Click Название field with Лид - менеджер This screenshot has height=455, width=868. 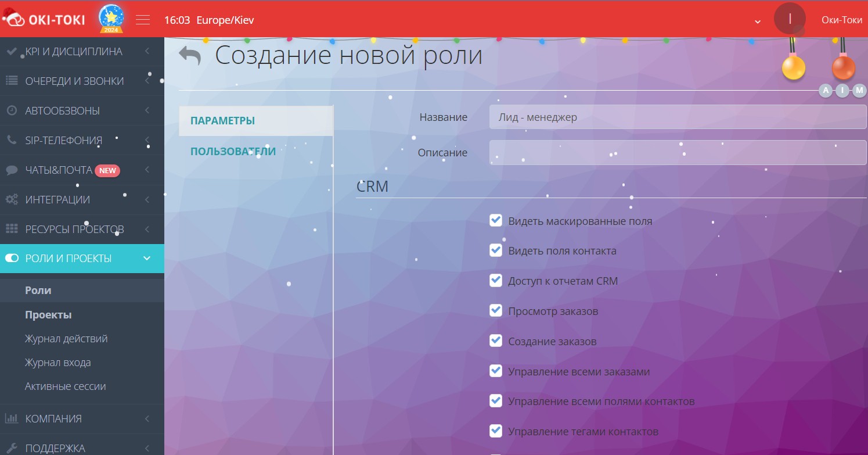click(678, 117)
